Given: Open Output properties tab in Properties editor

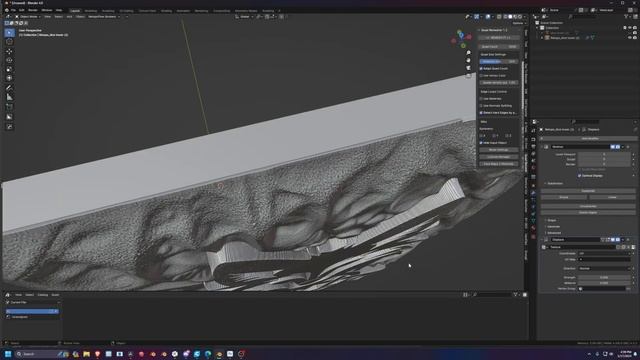Looking at the screenshot, I should (x=533, y=146).
